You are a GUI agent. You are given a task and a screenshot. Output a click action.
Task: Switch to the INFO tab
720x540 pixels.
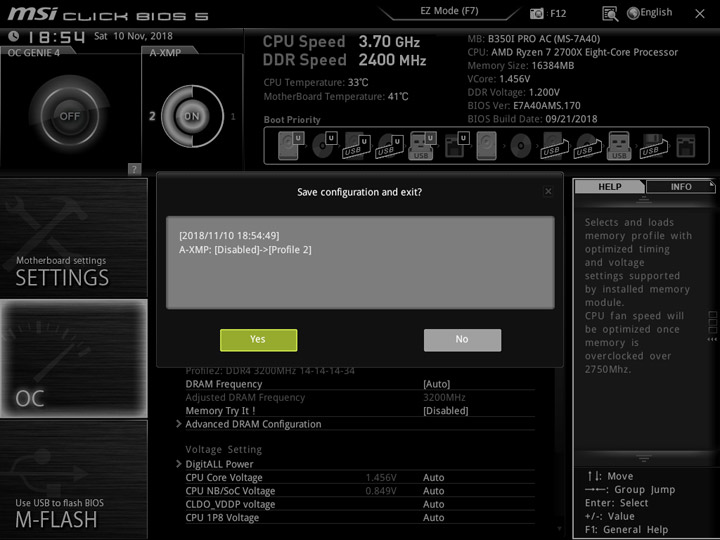681,186
